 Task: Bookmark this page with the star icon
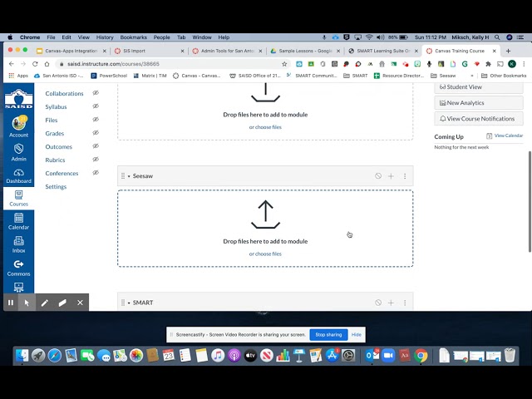tap(284, 64)
